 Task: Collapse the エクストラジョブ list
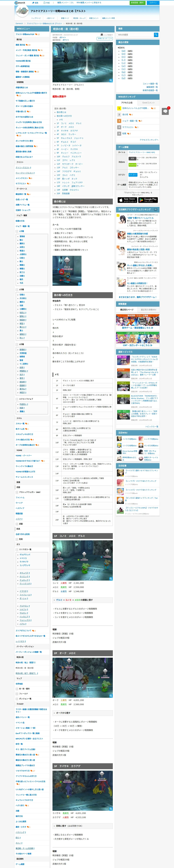[17, 399]
